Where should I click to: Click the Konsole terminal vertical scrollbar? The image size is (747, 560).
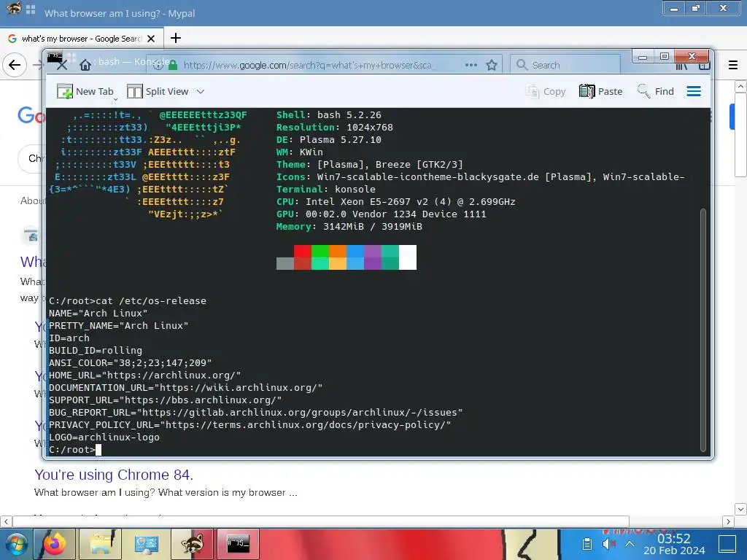point(703,330)
